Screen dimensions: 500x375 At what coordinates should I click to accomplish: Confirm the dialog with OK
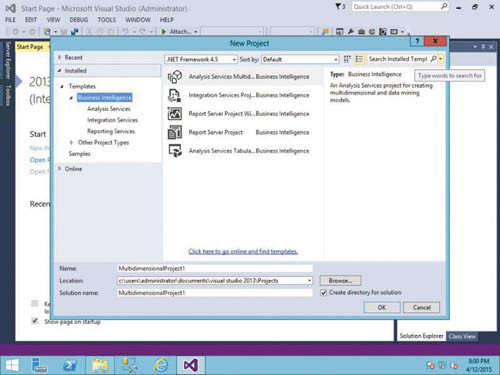pyautogui.click(x=382, y=307)
